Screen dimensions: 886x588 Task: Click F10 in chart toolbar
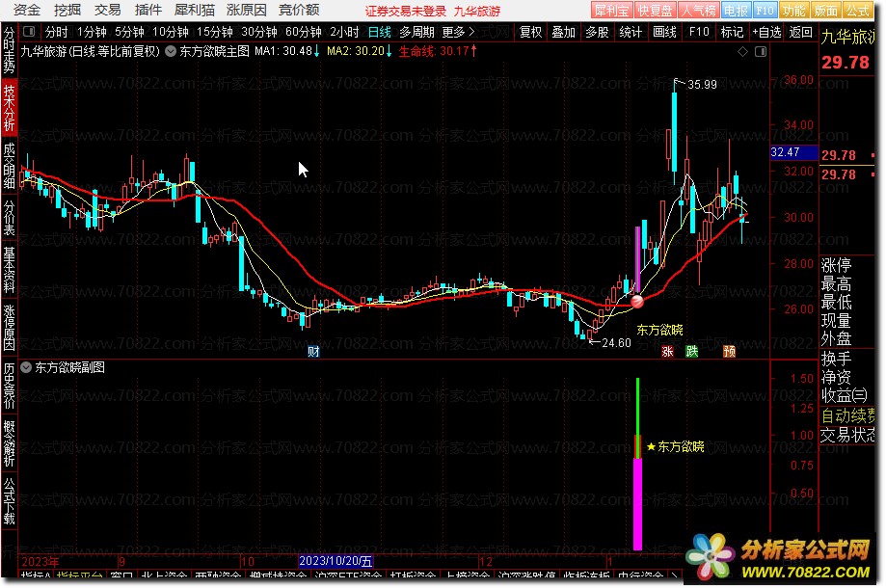(699, 32)
